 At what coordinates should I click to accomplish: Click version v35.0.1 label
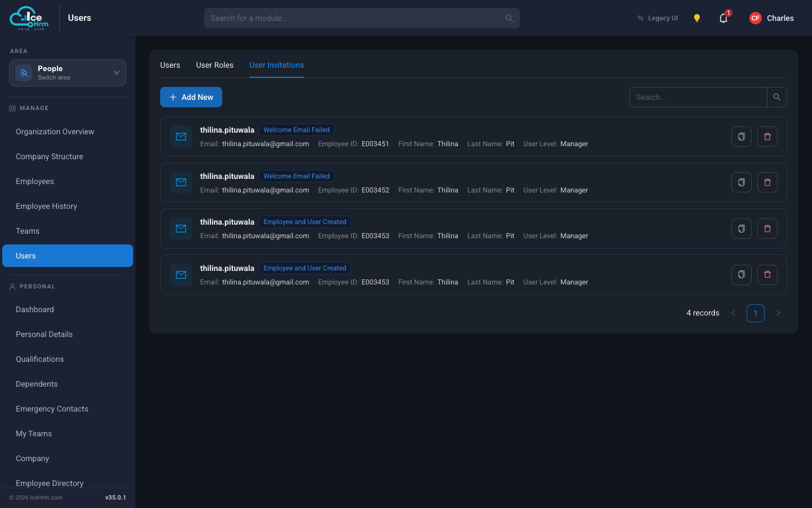click(116, 497)
